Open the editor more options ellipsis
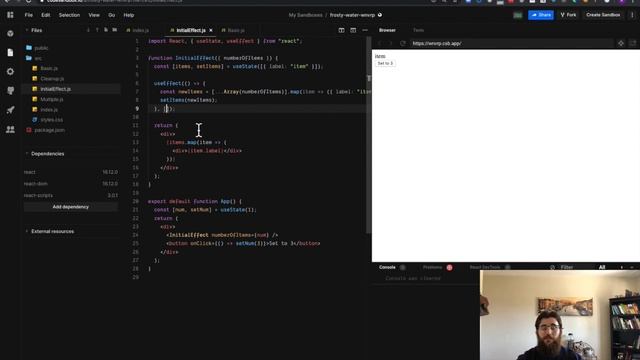The height and width of the screenshot is (360, 640). 365,30
